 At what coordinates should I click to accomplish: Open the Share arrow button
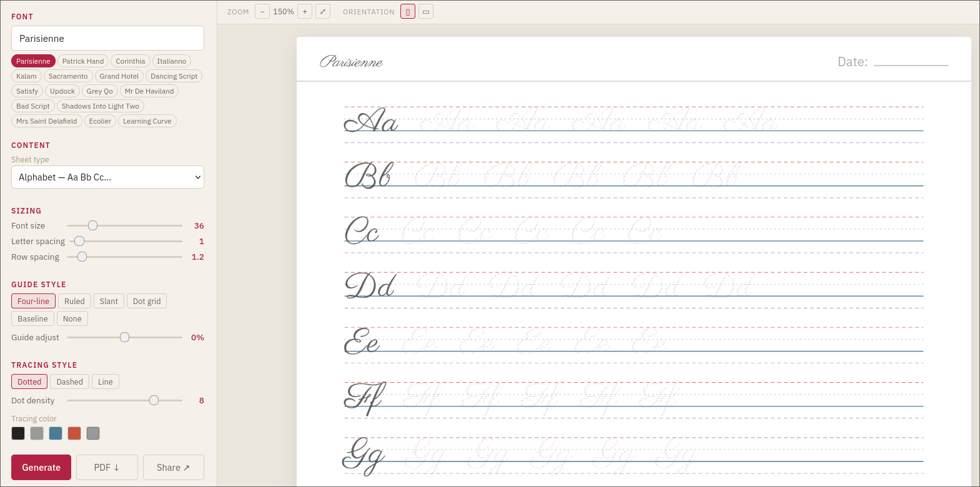pos(173,468)
